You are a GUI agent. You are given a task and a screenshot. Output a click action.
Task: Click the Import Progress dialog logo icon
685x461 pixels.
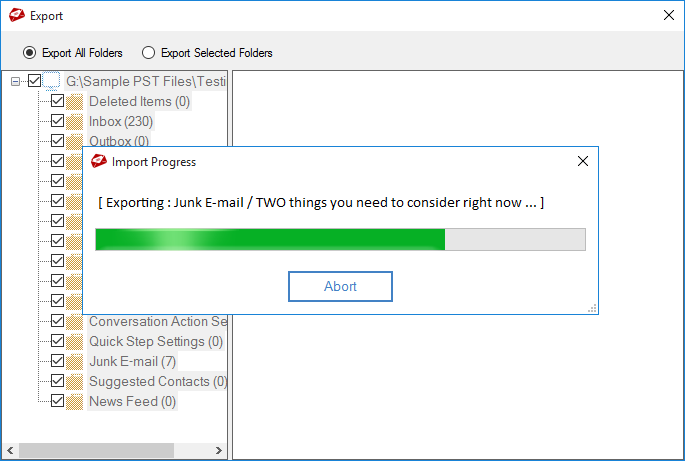[99, 161]
